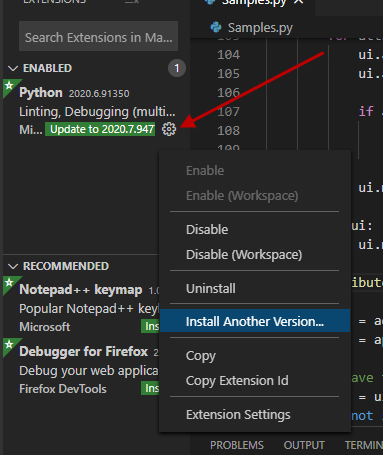The height and width of the screenshot is (455, 383).
Task: Open the Python extension gear menu
Action: 169,129
